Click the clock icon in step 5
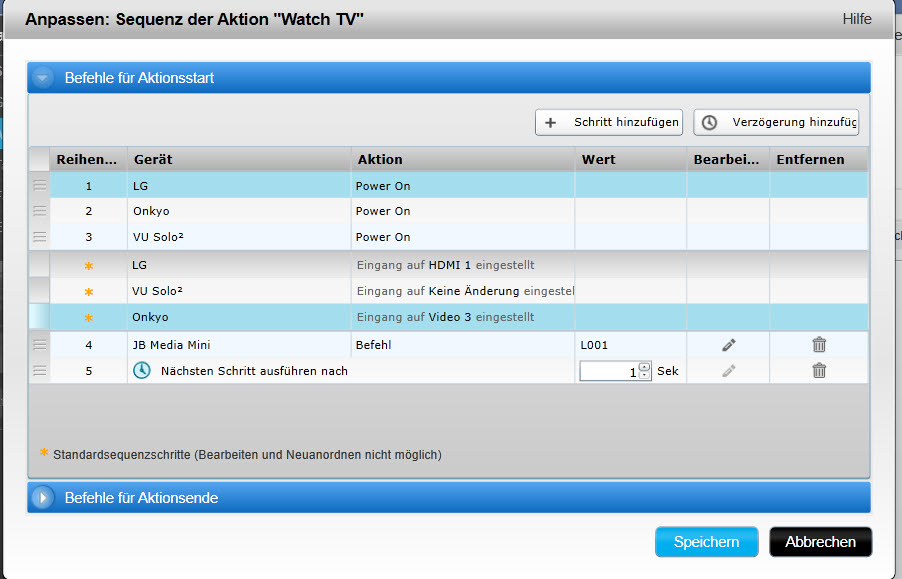The width and height of the screenshot is (902, 579). coord(142,370)
